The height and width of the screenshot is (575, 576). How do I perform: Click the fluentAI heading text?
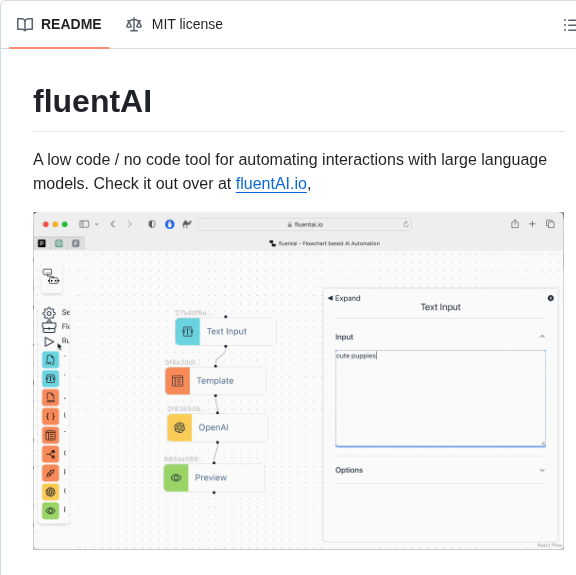click(x=92, y=101)
